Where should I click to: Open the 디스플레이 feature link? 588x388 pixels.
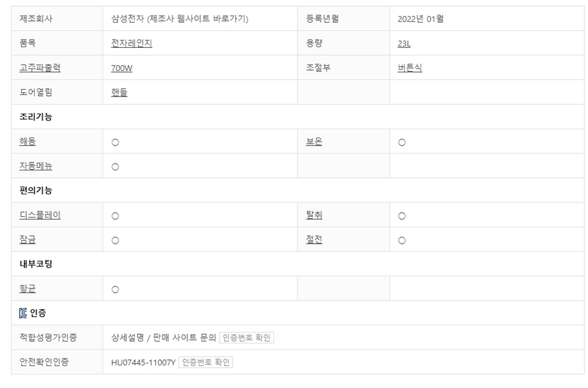pos(40,215)
